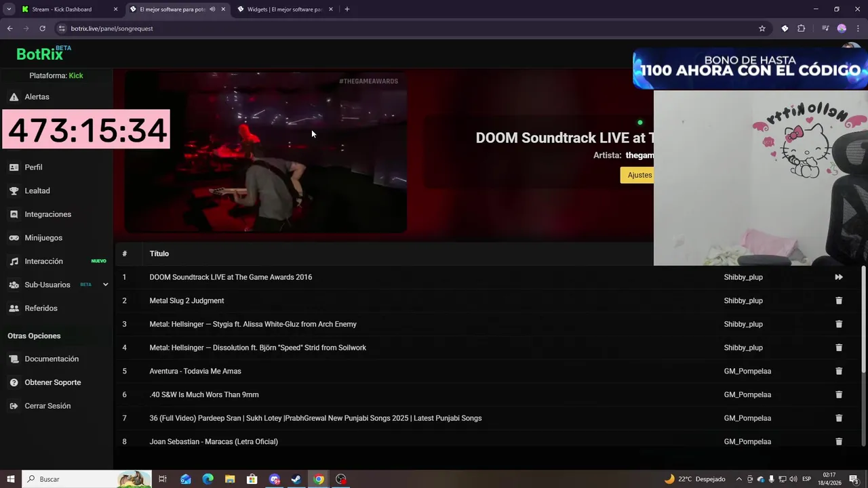Open the browser extensions puzzle icon
Screen dimensions: 868x488
pyautogui.click(x=802, y=28)
